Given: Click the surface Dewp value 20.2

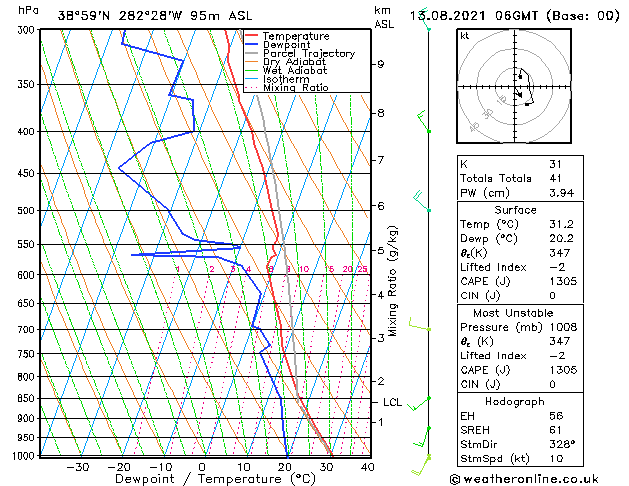Looking at the screenshot, I should pos(562,239).
